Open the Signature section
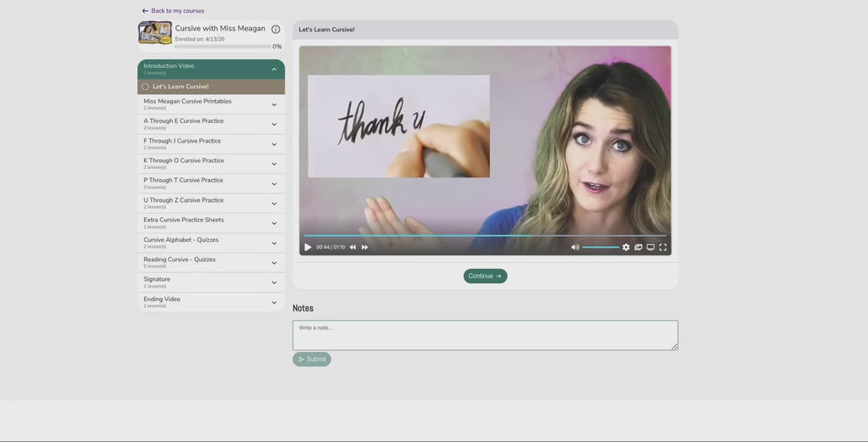This screenshot has height=442, width=868. point(274,283)
